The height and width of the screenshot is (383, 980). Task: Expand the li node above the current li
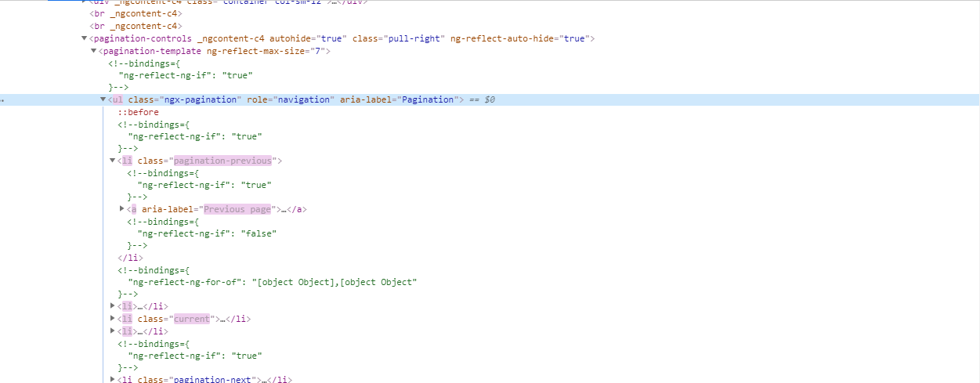coord(112,306)
